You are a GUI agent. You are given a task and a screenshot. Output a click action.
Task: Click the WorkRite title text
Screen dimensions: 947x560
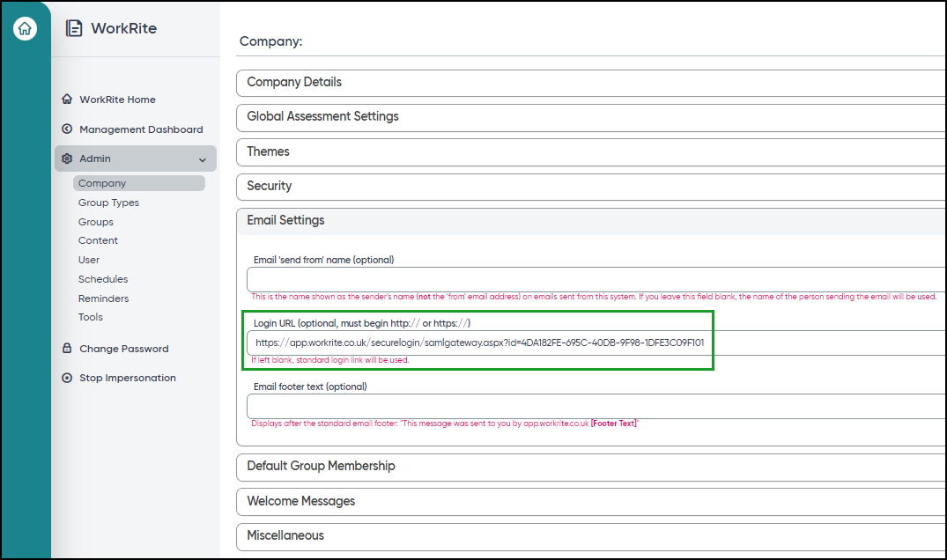tap(124, 28)
